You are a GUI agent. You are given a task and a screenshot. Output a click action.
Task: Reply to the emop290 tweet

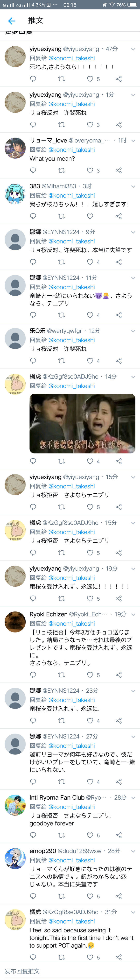pyautogui.click(x=33, y=896)
